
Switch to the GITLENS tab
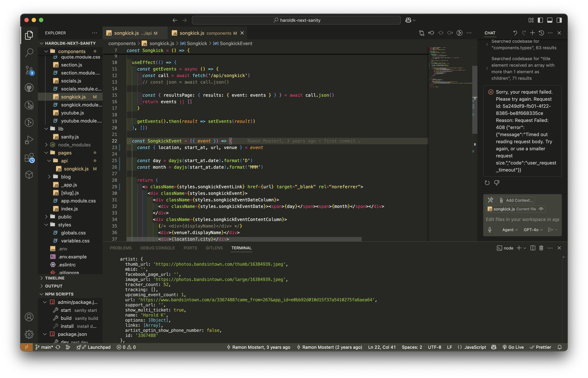(x=214, y=248)
